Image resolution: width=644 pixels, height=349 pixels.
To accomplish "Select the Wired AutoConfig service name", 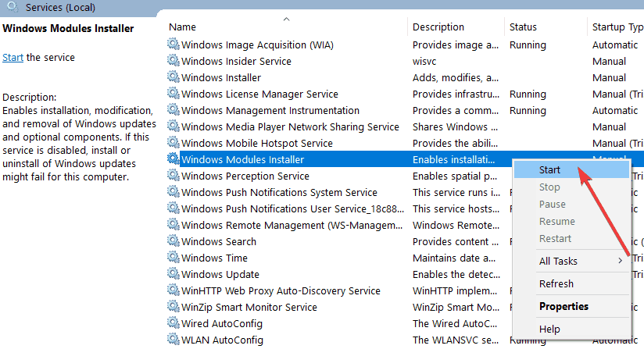I will point(222,323).
